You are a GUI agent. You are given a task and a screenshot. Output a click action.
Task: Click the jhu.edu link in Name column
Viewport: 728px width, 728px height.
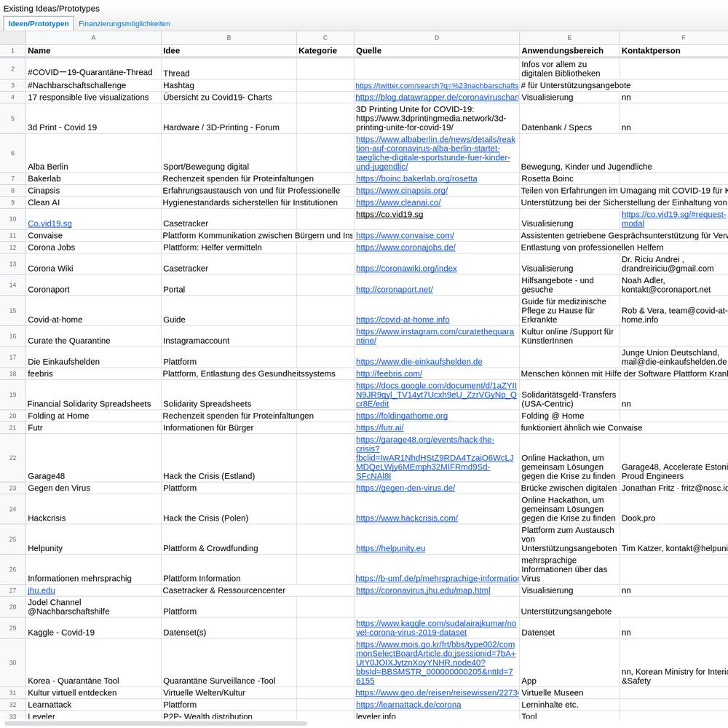click(41, 590)
